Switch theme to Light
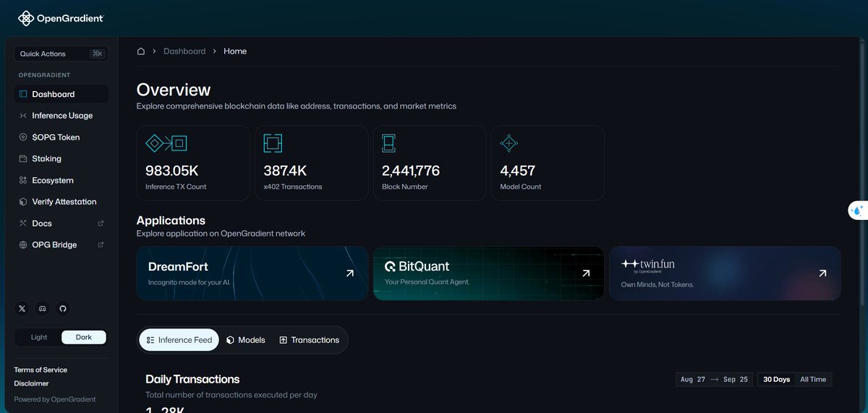 pos(39,337)
